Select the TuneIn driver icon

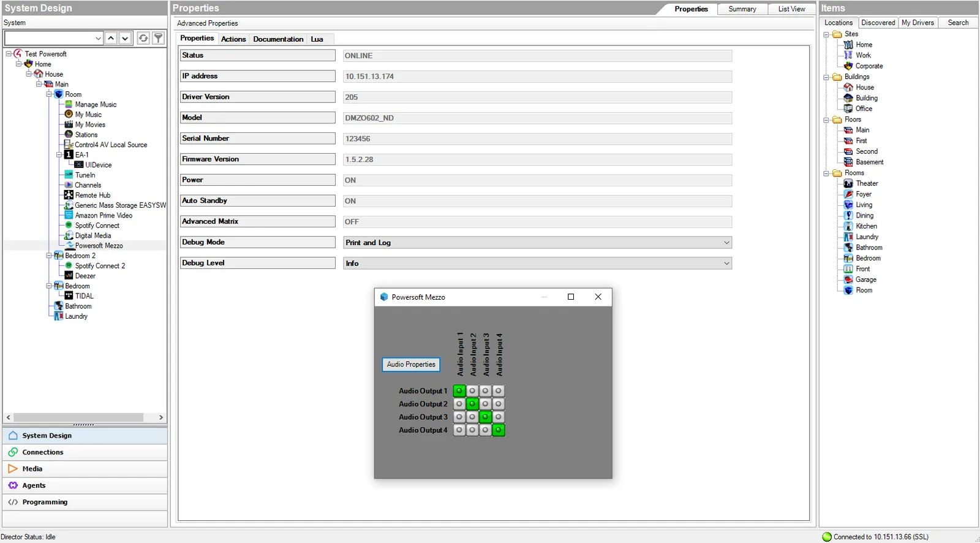point(69,175)
